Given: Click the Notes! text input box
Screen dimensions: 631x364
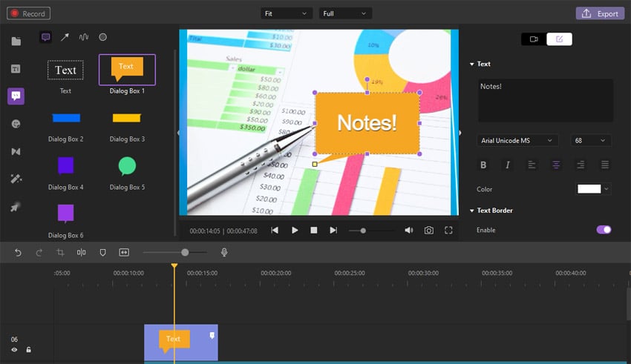Looking at the screenshot, I should [546, 100].
